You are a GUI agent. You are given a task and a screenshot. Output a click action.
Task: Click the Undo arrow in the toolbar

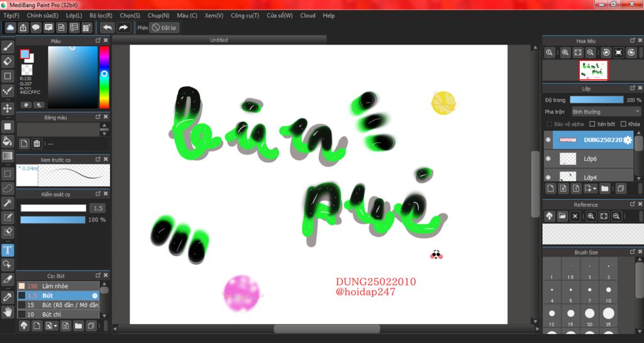click(107, 28)
